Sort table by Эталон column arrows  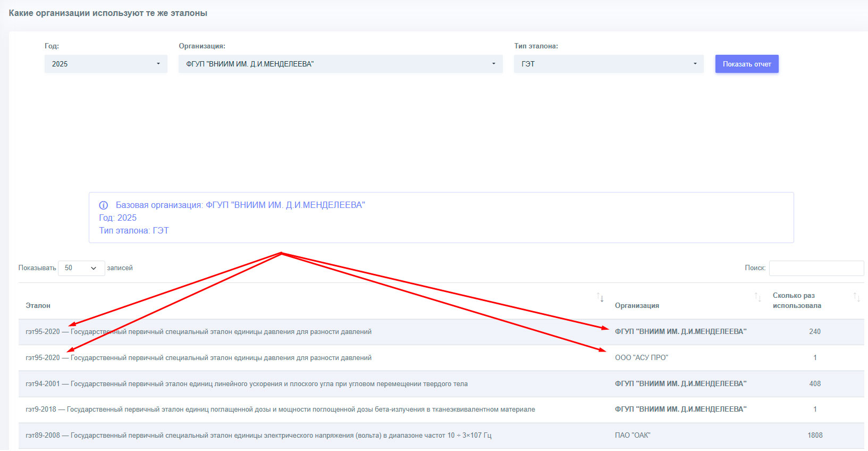(x=600, y=298)
